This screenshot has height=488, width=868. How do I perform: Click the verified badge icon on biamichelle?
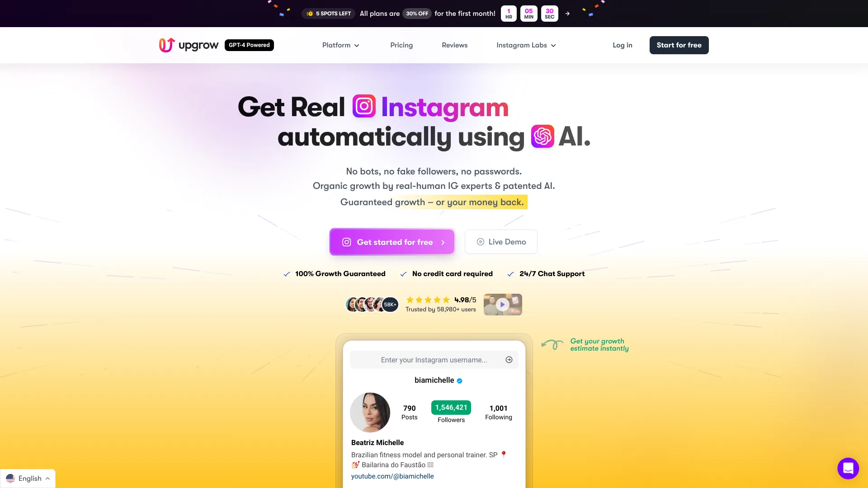[460, 380]
